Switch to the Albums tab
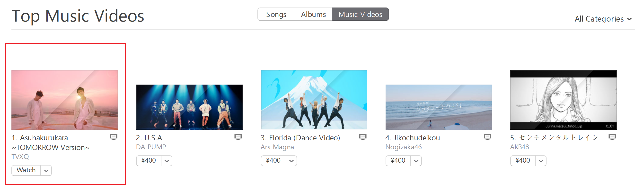The height and width of the screenshot is (190, 644). point(314,14)
